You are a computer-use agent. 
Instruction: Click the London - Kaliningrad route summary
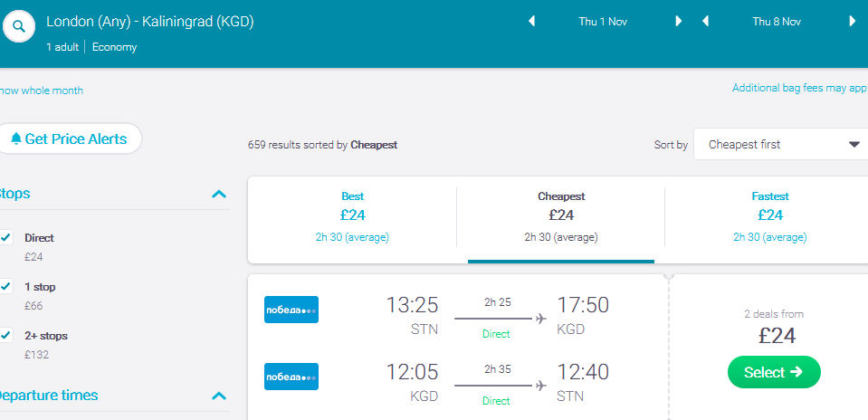tap(150, 22)
